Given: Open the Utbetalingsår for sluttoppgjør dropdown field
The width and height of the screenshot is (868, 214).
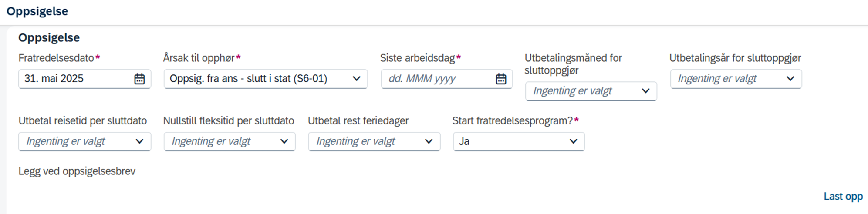Looking at the screenshot, I should [x=736, y=79].
